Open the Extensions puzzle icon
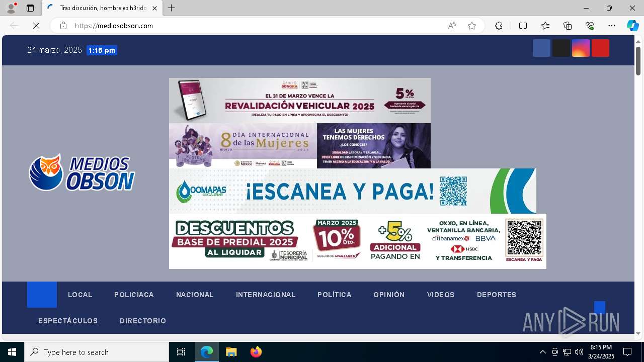 click(499, 26)
